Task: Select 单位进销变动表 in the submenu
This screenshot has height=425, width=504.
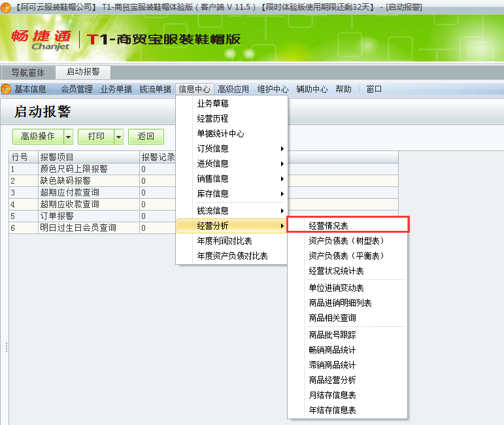Action: tap(347, 288)
